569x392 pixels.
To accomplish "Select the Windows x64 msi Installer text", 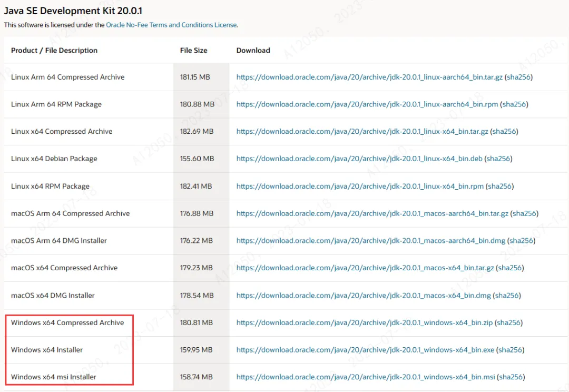I will click(54, 377).
